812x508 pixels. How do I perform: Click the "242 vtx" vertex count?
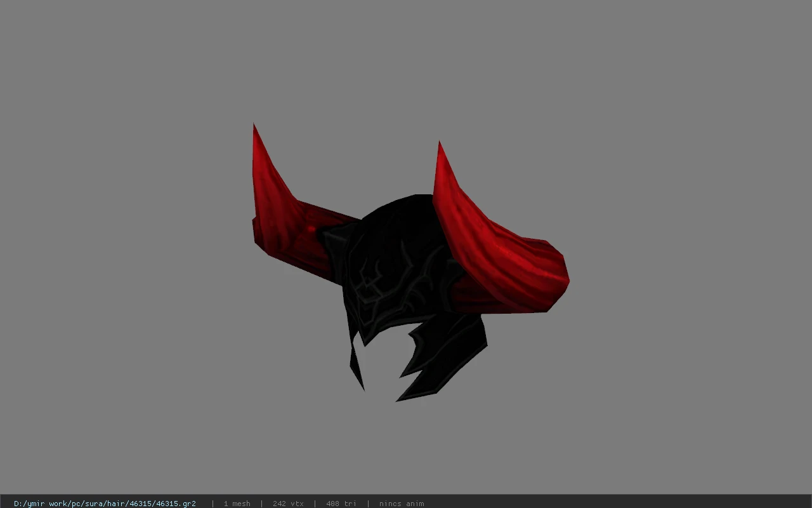(288, 504)
